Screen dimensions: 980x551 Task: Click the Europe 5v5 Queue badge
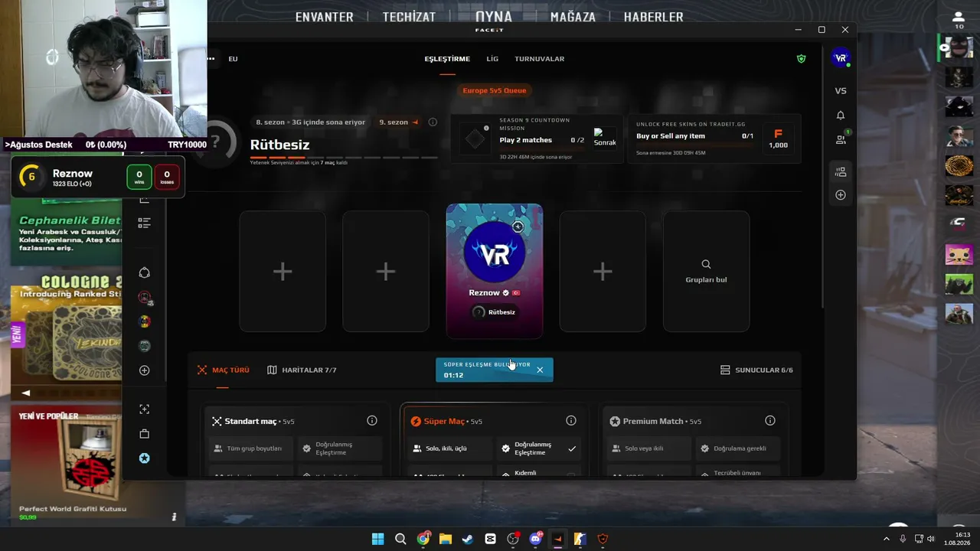point(495,90)
